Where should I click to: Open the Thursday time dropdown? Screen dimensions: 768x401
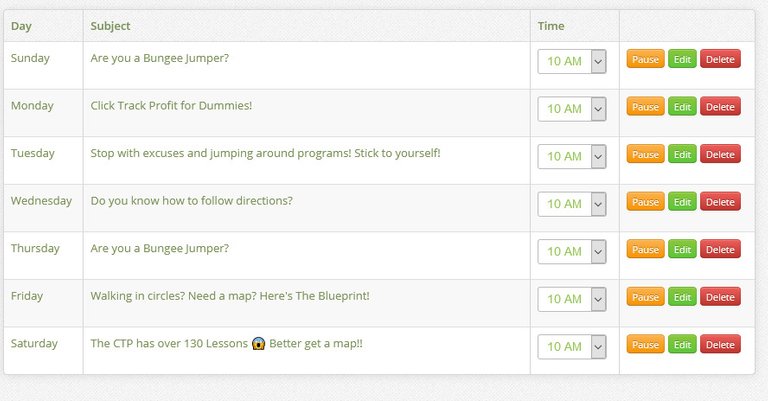coord(572,251)
